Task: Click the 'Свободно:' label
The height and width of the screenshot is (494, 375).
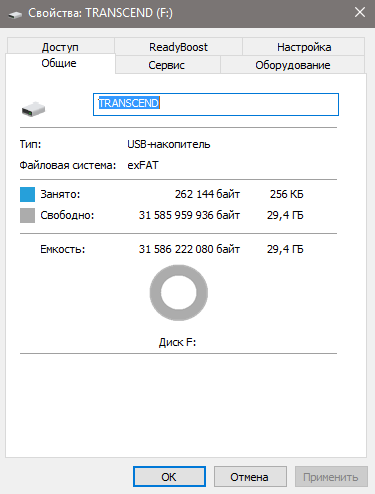Action: click(x=67, y=215)
